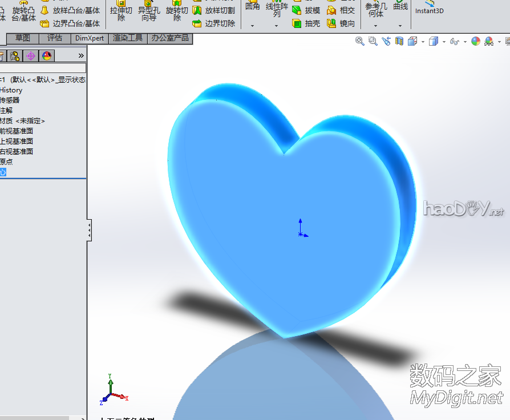The width and height of the screenshot is (510, 420).
Task: Click the edit appearance color ball icon
Action: (476, 41)
